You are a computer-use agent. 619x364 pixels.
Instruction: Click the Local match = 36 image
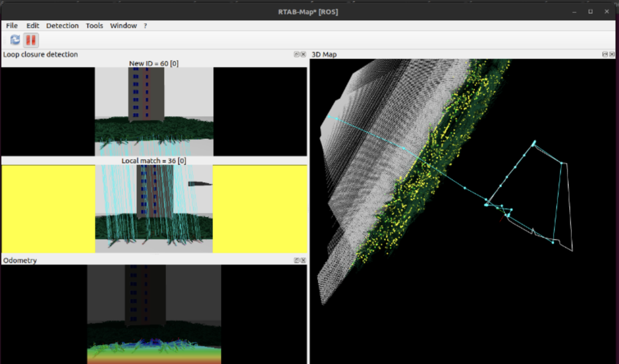(154, 209)
